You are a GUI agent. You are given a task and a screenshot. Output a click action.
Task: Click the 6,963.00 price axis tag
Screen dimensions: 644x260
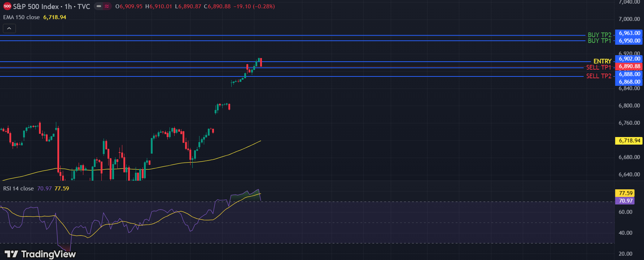629,33
